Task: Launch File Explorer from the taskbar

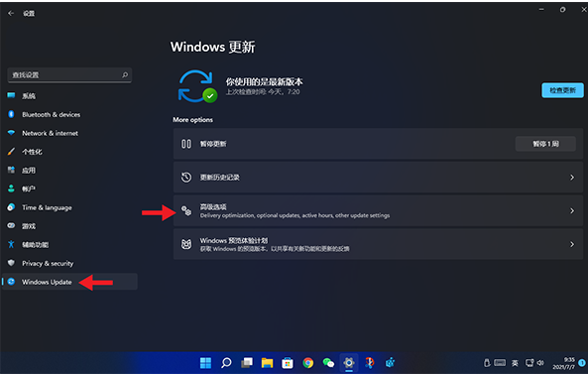Action: tap(267, 363)
